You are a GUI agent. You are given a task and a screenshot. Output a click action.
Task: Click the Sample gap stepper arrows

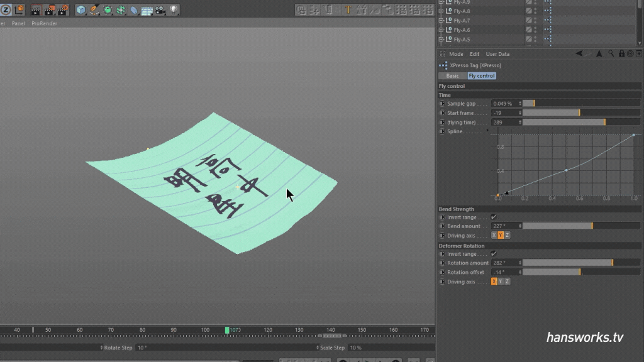pos(520,104)
